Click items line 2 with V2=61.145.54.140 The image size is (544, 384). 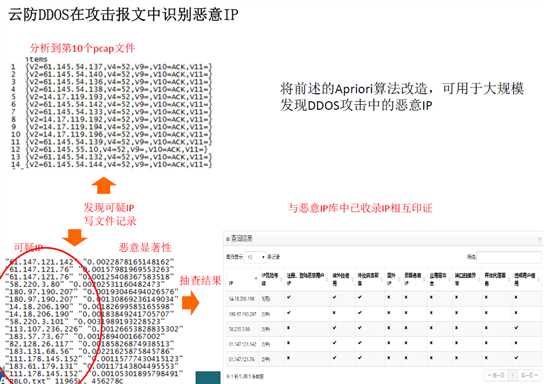coord(119,74)
